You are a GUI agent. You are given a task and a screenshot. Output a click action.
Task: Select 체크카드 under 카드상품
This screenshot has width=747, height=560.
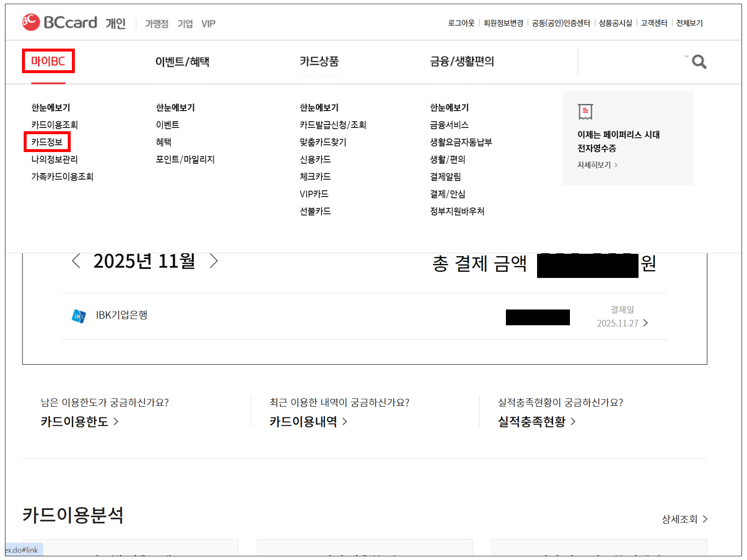[315, 177]
